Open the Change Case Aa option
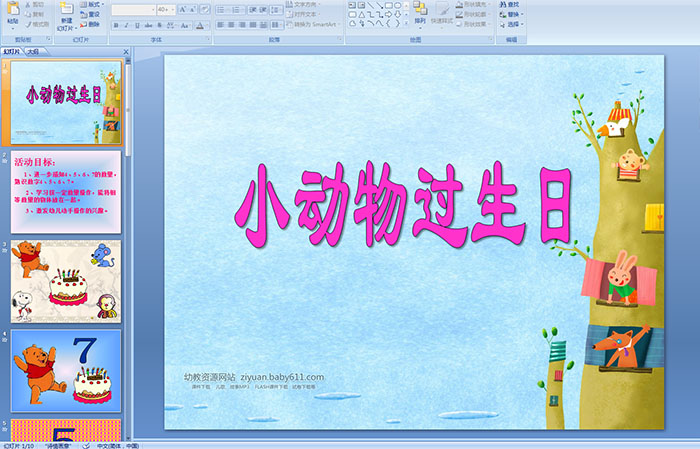The image size is (700, 449). coord(185,25)
